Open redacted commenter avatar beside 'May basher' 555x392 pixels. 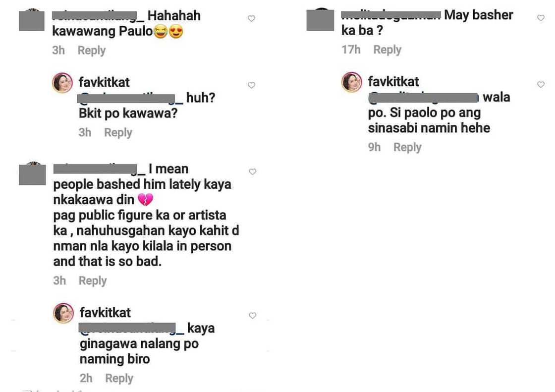(x=320, y=20)
